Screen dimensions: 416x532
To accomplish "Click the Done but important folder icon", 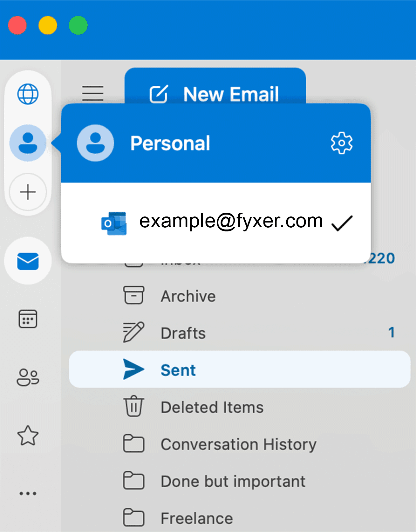I will (134, 481).
